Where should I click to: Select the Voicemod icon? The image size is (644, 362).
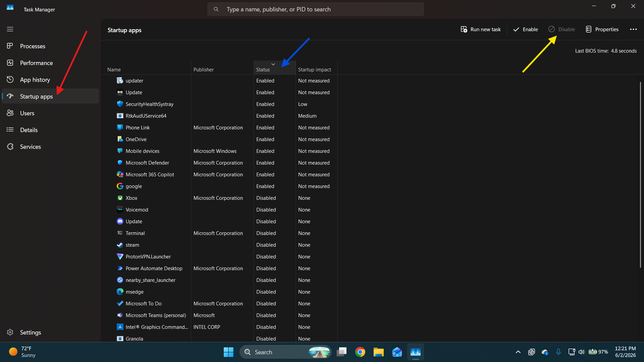point(120,209)
